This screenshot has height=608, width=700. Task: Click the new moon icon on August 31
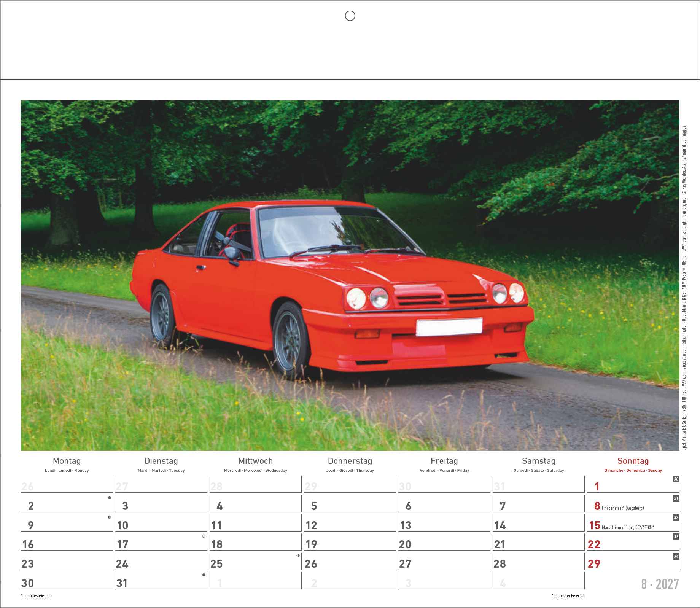(x=204, y=575)
